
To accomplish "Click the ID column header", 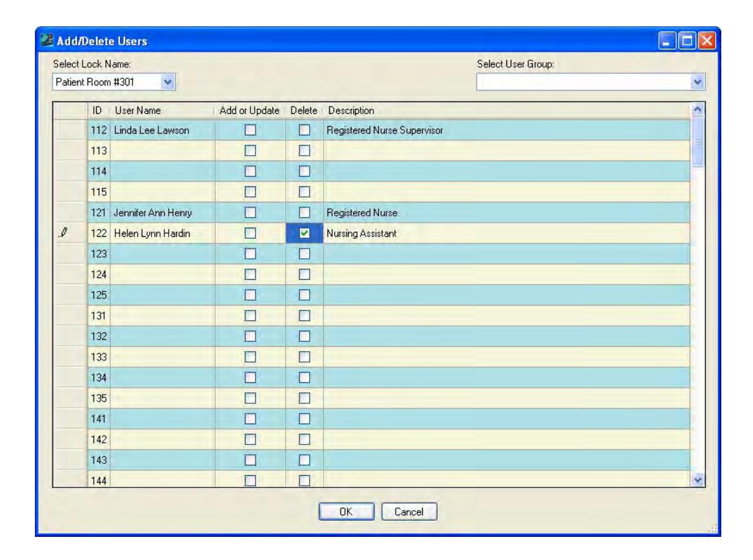I will [x=99, y=111].
